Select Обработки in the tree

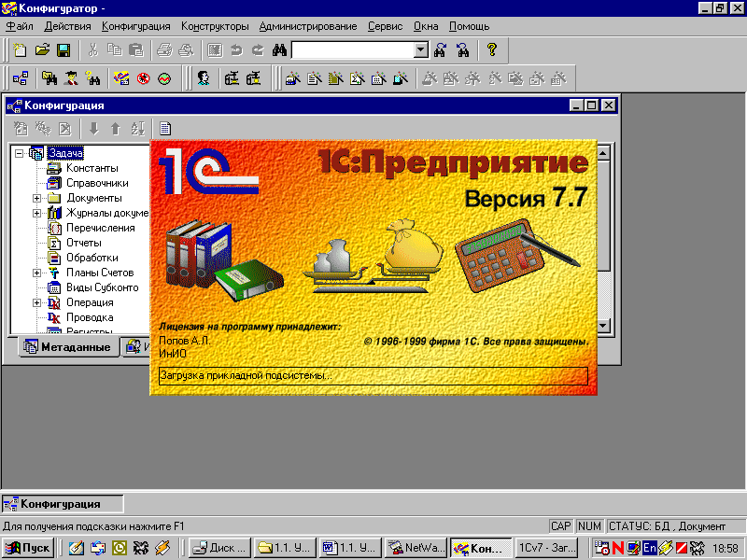tap(92, 258)
